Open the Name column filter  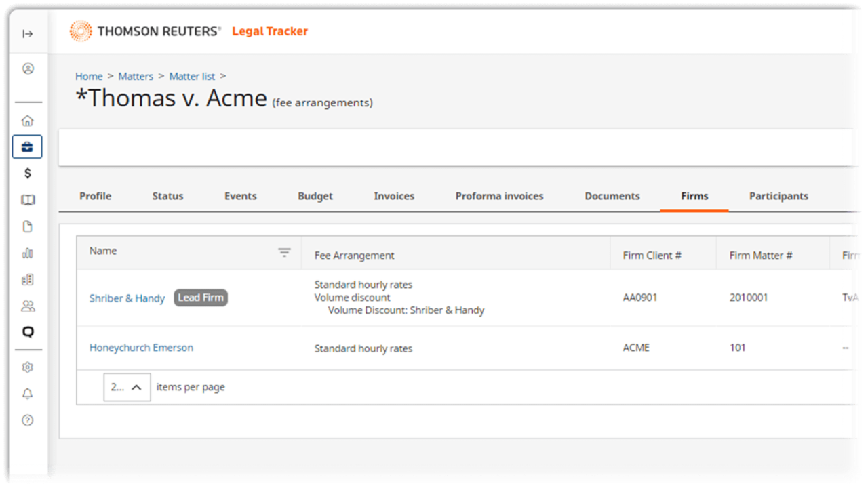pos(284,252)
